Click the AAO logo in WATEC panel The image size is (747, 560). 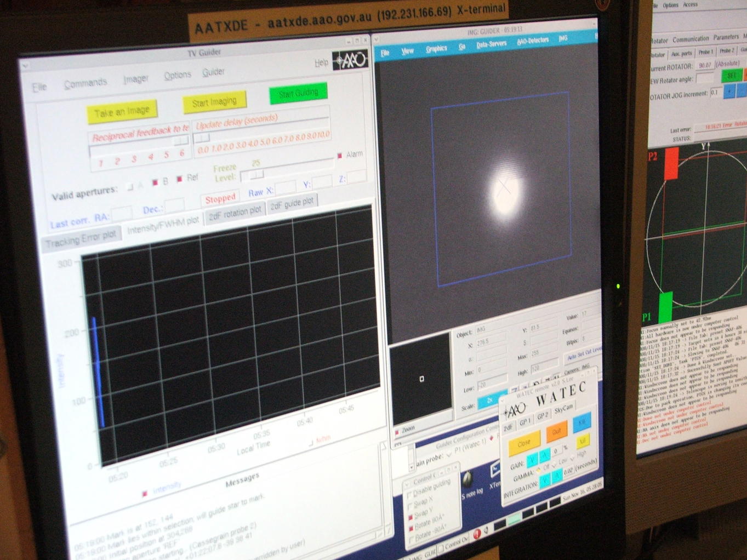(x=514, y=409)
